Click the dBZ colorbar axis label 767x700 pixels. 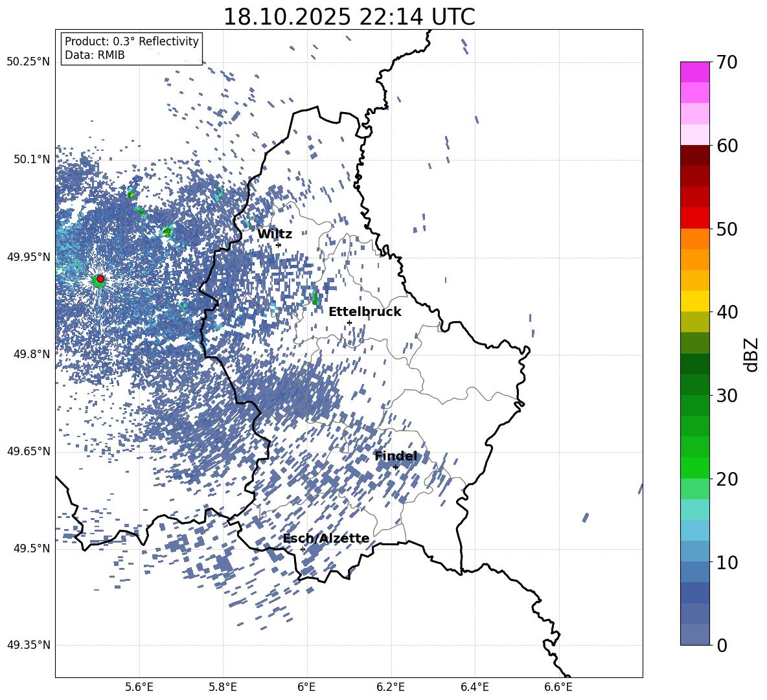point(752,354)
